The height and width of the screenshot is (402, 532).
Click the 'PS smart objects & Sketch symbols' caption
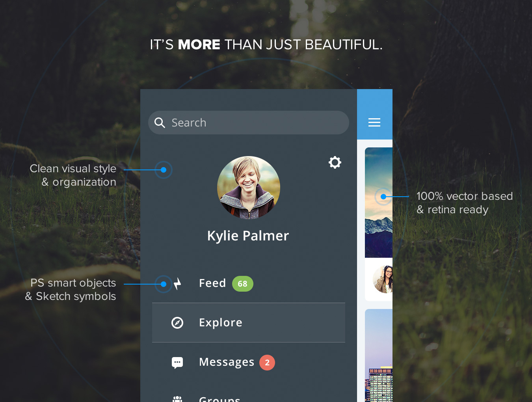tap(71, 290)
